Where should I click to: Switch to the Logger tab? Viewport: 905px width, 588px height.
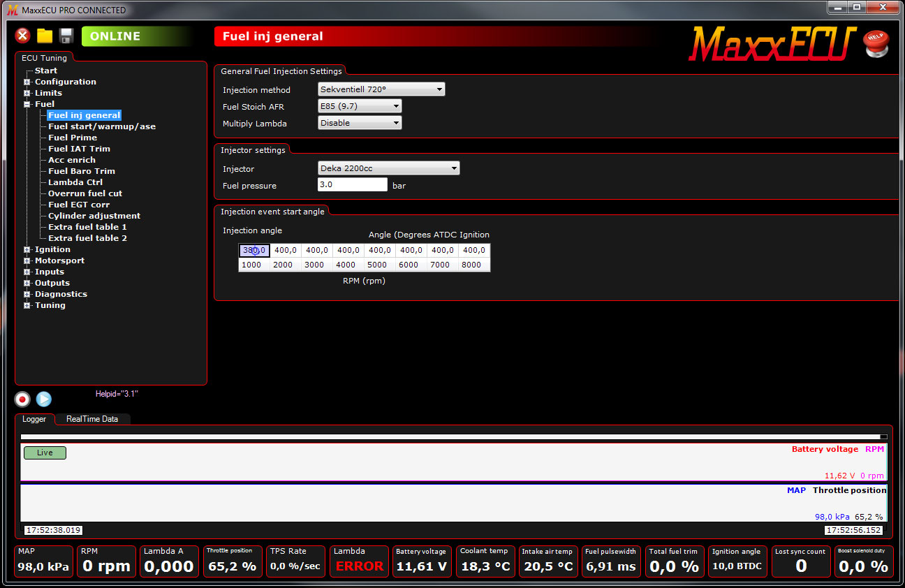(34, 419)
